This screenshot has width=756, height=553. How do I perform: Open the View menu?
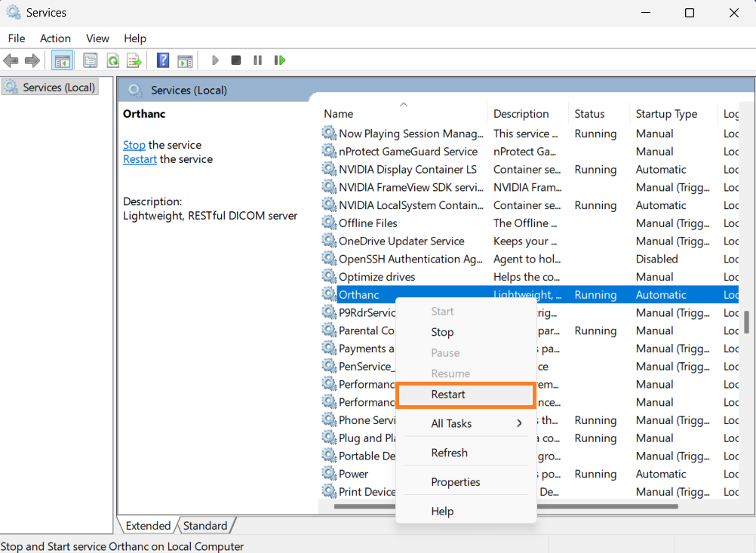[x=97, y=38]
